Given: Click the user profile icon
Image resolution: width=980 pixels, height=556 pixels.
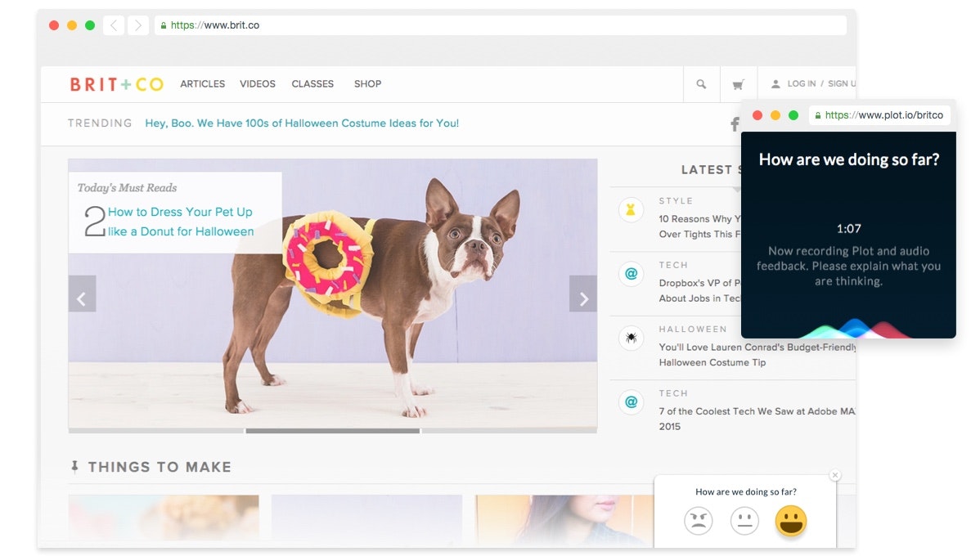Looking at the screenshot, I should [775, 83].
